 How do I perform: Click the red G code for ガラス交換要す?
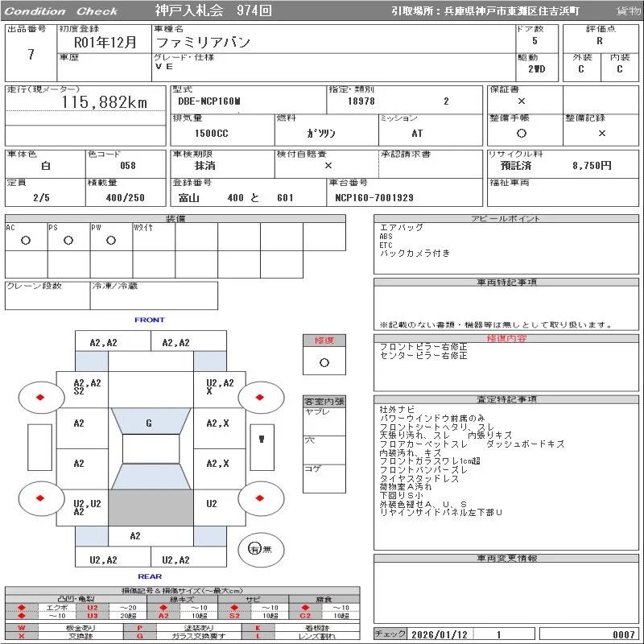(139, 636)
